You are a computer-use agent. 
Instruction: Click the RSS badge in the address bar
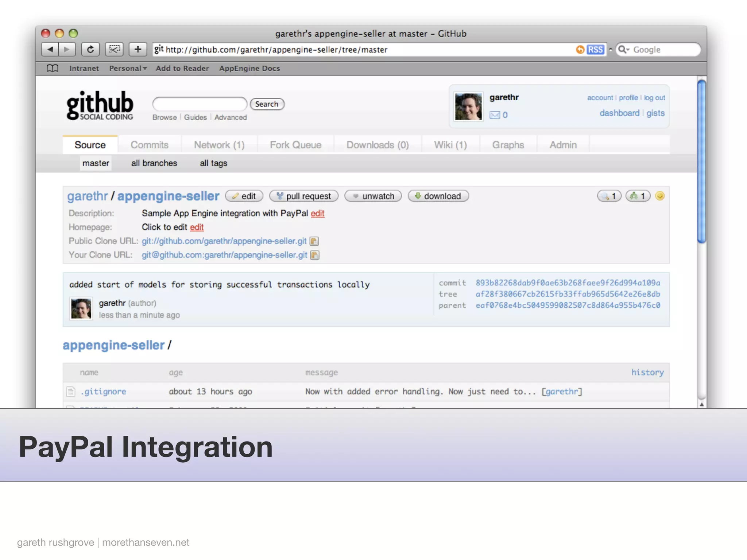pos(595,50)
